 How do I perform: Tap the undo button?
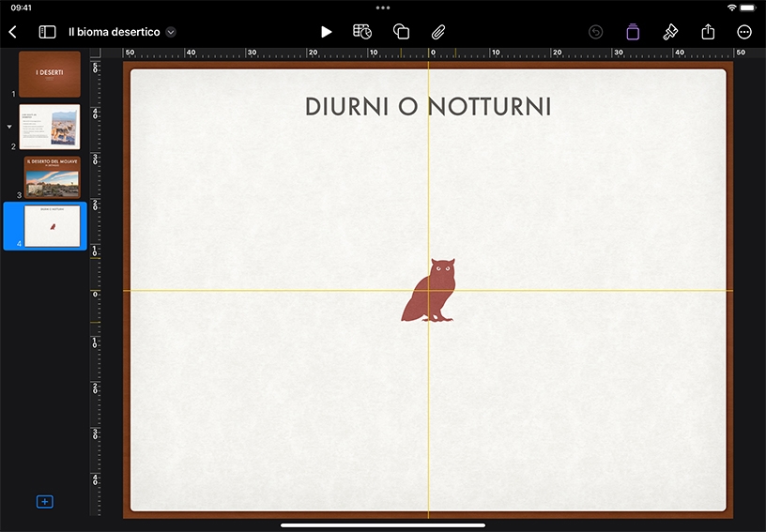tap(595, 32)
